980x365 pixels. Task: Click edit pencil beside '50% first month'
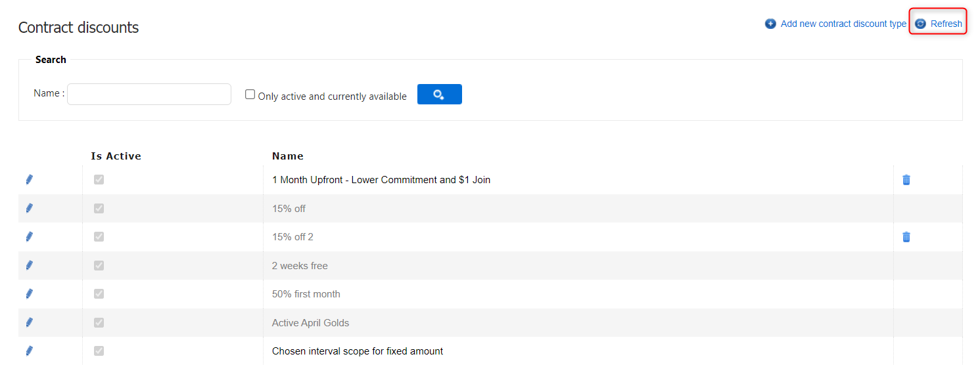point(29,294)
